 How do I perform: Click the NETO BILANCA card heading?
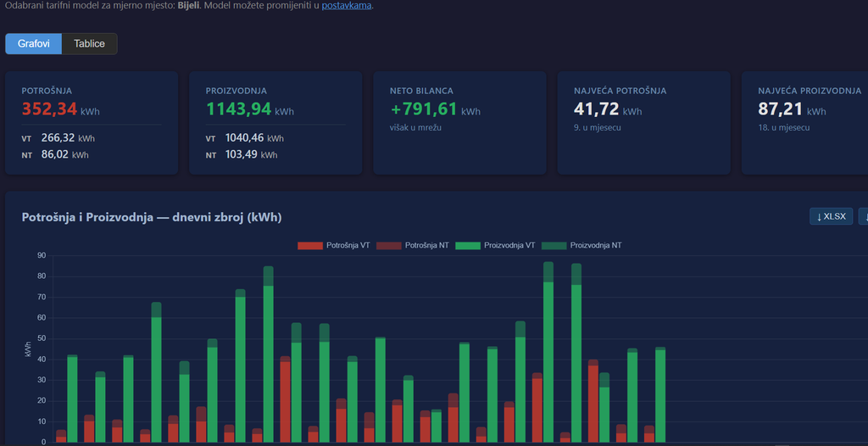[422, 91]
